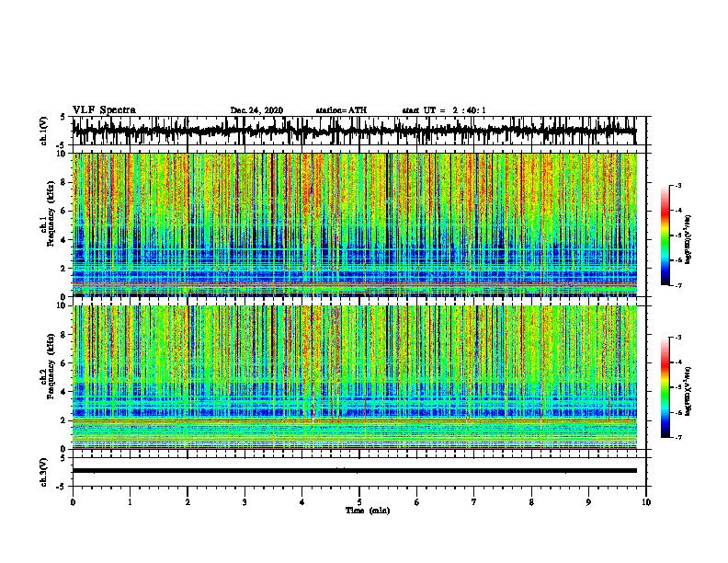Screen dimensions: 728x563
Task: Click time axis tick label '1'
Action: point(130,502)
